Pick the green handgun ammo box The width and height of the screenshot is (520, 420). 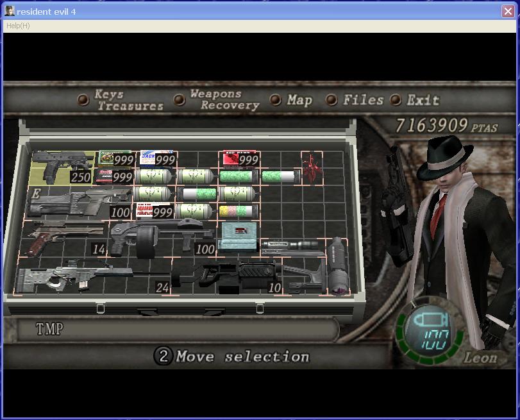[x=116, y=159]
